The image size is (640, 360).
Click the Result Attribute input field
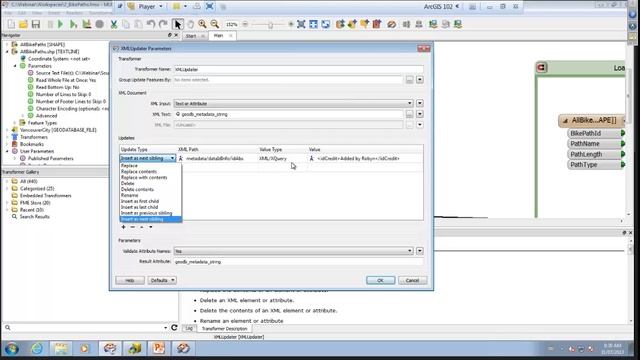tap(298, 262)
